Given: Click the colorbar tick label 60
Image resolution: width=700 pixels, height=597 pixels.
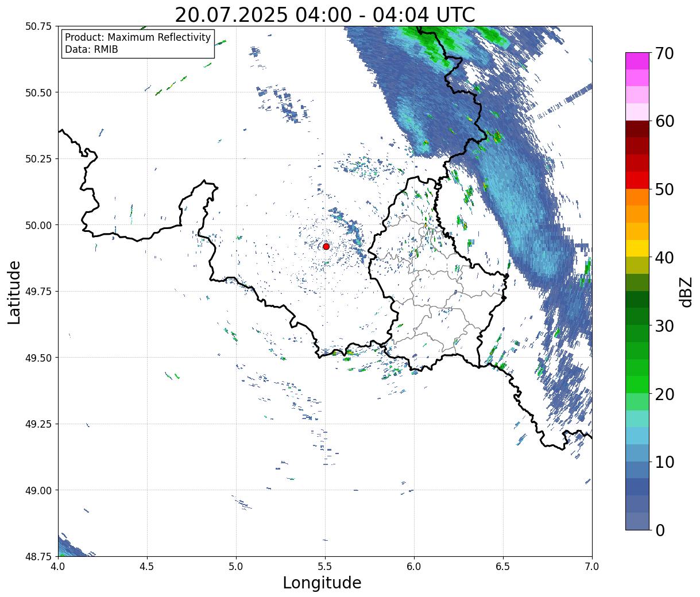Looking at the screenshot, I should pyautogui.click(x=664, y=121).
